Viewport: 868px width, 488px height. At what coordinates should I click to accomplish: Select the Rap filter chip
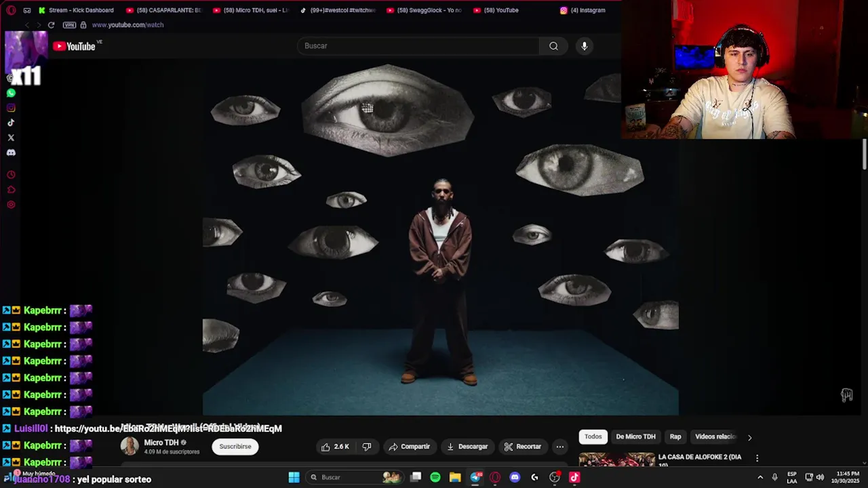tap(675, 436)
